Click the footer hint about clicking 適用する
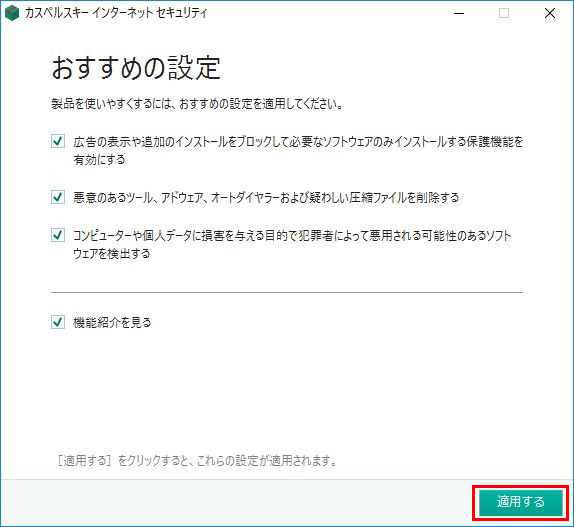The image size is (574, 527). point(198,461)
